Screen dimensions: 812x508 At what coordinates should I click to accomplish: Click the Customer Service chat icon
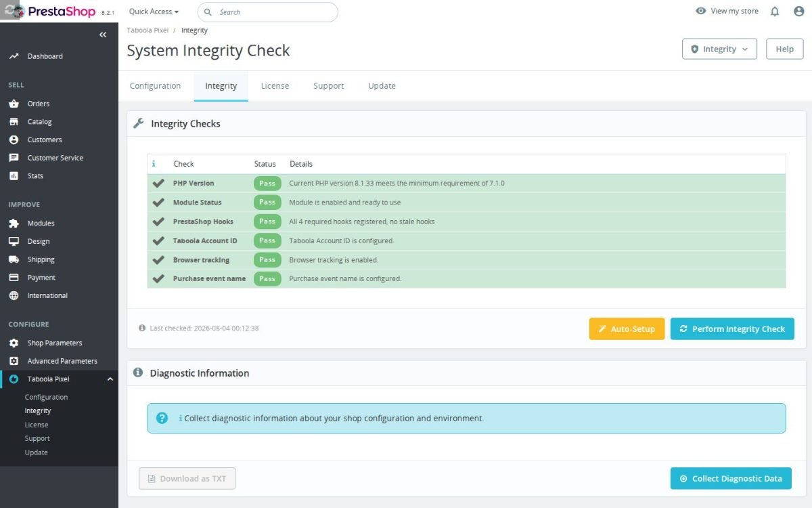tap(14, 158)
